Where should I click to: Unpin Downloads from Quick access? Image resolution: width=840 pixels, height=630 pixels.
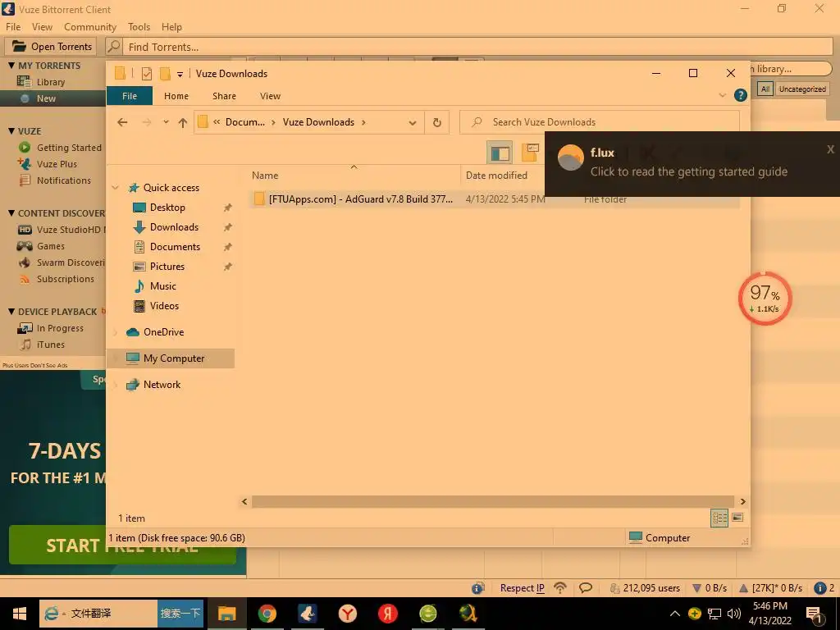(x=228, y=227)
